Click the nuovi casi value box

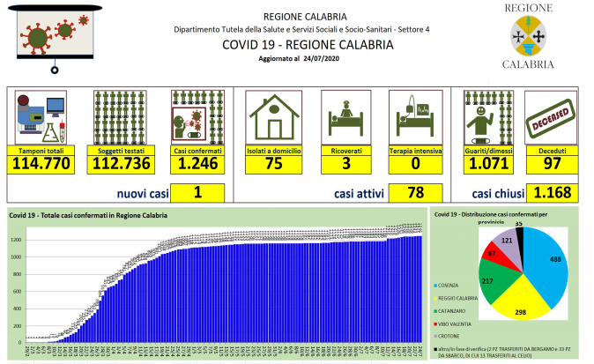(198, 192)
